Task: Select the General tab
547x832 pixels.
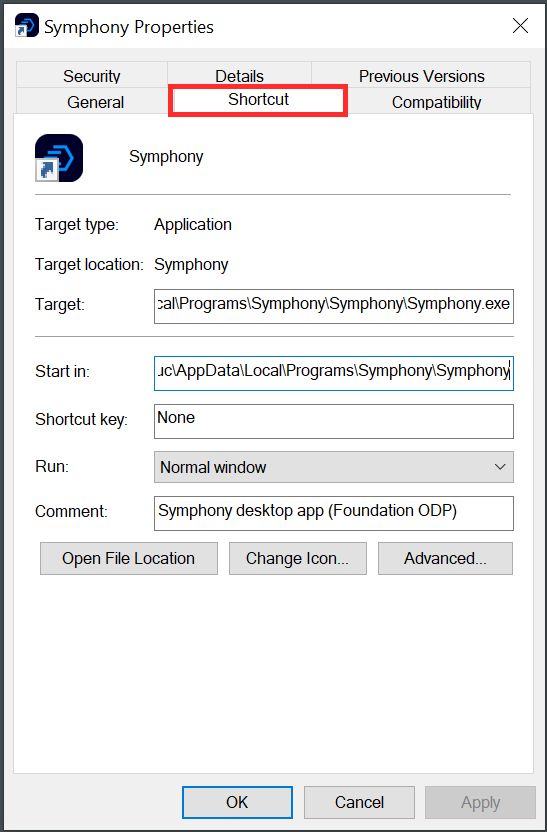Action: pyautogui.click(x=95, y=101)
